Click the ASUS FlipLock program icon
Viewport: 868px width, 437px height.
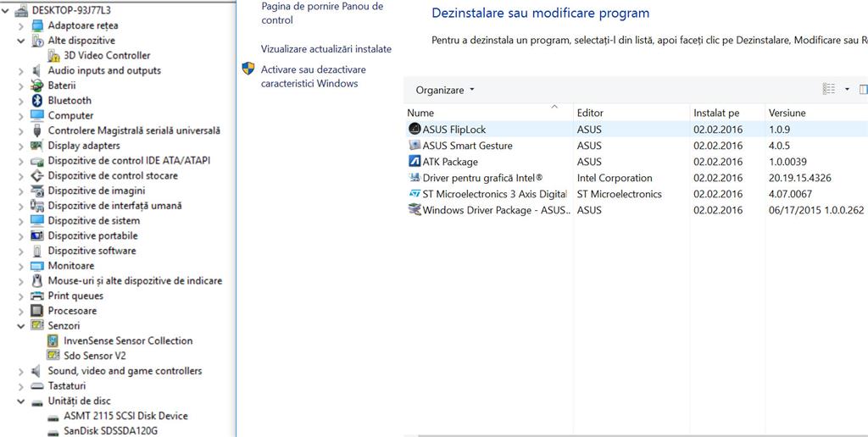[x=415, y=129]
